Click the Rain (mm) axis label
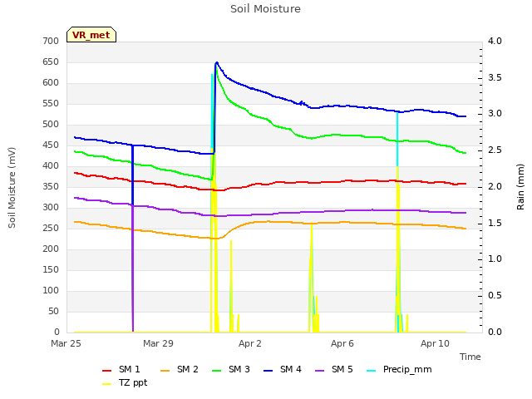The height and width of the screenshot is (399, 532). (520, 187)
